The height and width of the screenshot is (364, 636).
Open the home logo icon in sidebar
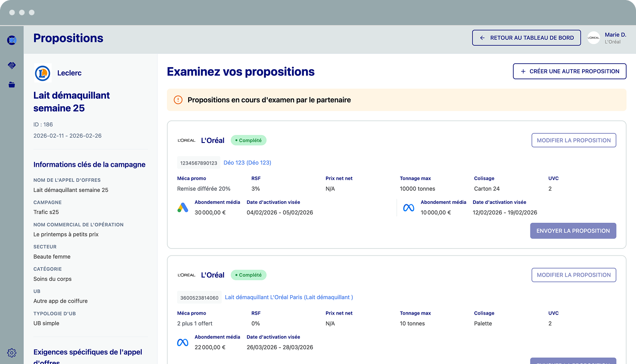coord(12,41)
